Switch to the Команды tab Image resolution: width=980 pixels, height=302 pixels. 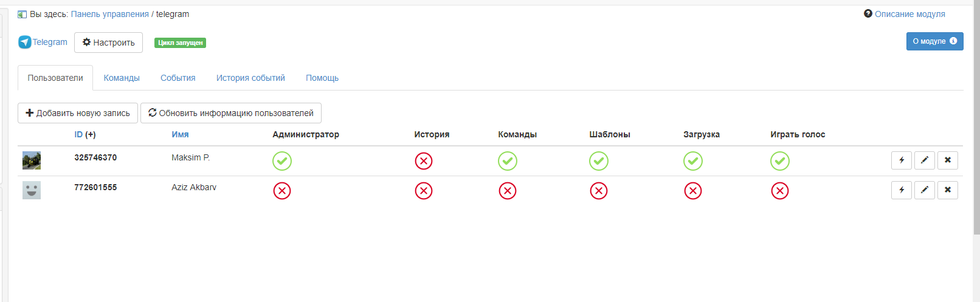(x=122, y=78)
